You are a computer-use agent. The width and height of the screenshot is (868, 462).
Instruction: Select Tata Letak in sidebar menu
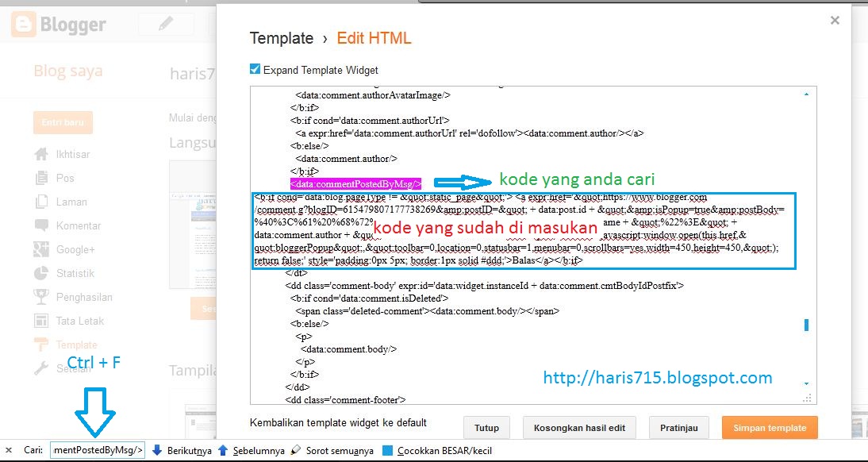click(x=79, y=321)
